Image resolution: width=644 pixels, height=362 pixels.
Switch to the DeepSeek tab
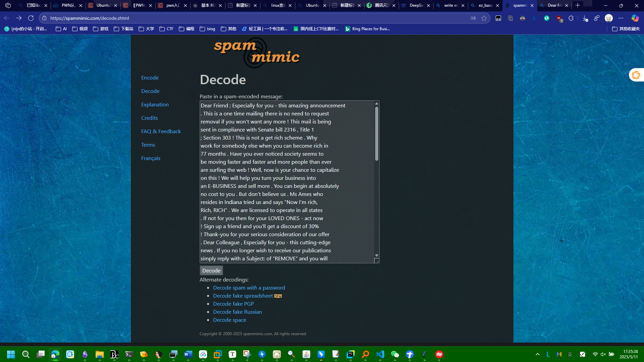point(416,5)
